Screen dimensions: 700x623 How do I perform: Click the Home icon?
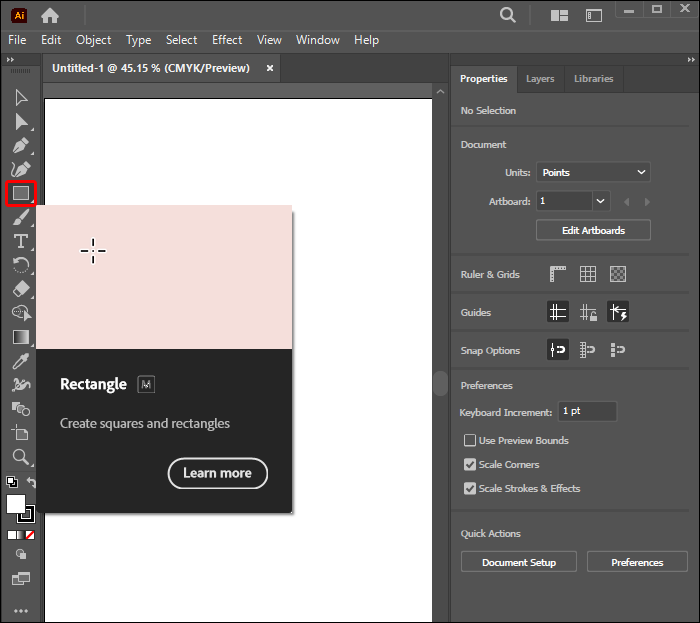coord(49,15)
